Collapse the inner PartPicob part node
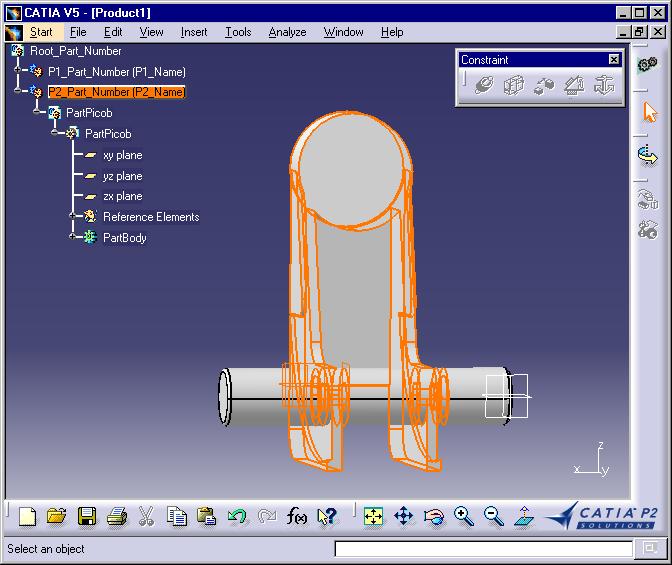 point(54,132)
